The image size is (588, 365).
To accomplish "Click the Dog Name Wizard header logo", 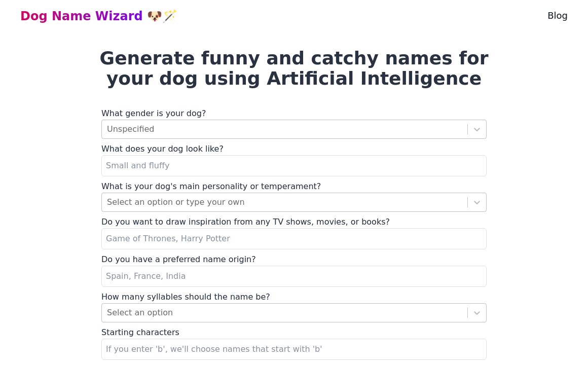I will [x=82, y=16].
